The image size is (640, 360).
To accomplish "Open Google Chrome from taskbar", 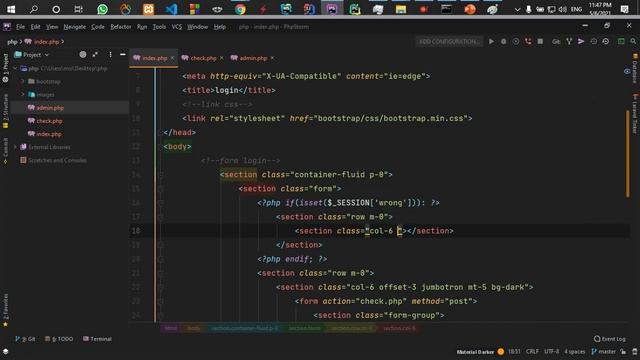I will (x=240, y=9).
